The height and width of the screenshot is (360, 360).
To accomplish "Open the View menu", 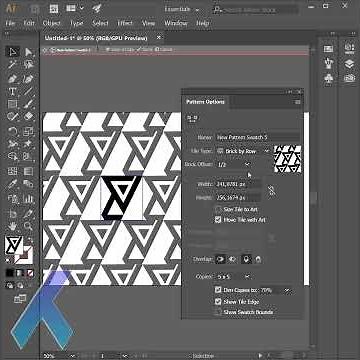I will pyautogui.click(x=148, y=23).
